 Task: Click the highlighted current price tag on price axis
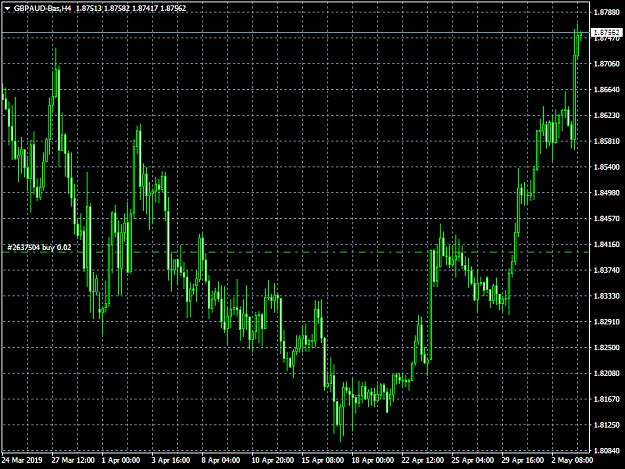(607, 32)
